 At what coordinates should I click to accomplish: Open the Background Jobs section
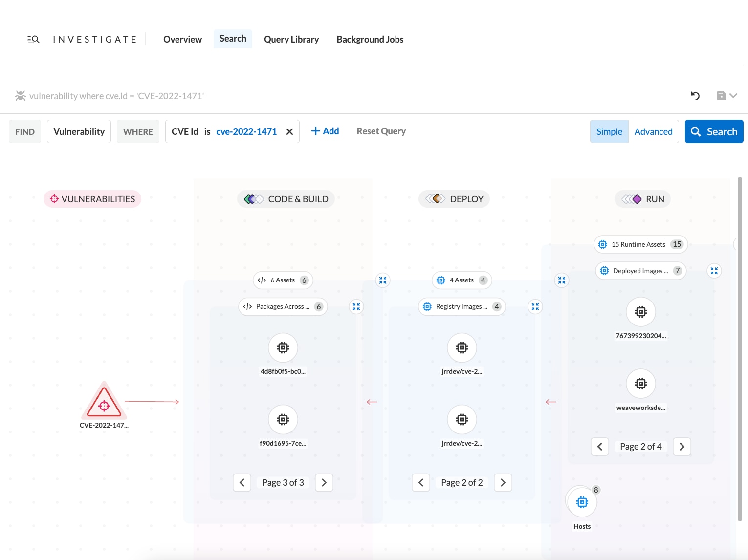[x=370, y=39]
